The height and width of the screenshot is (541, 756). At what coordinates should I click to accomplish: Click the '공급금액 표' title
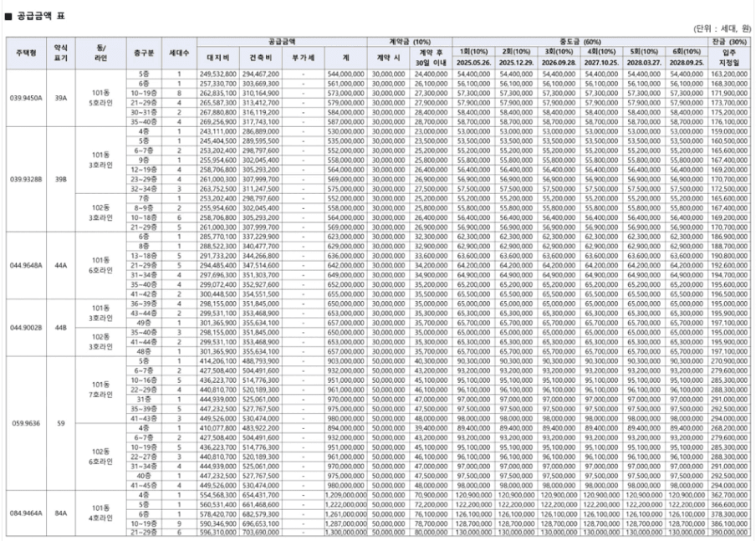(x=40, y=16)
